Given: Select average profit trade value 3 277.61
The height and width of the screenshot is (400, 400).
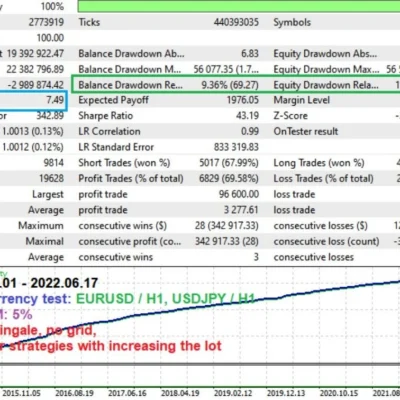Looking at the screenshot, I should 241,210.
